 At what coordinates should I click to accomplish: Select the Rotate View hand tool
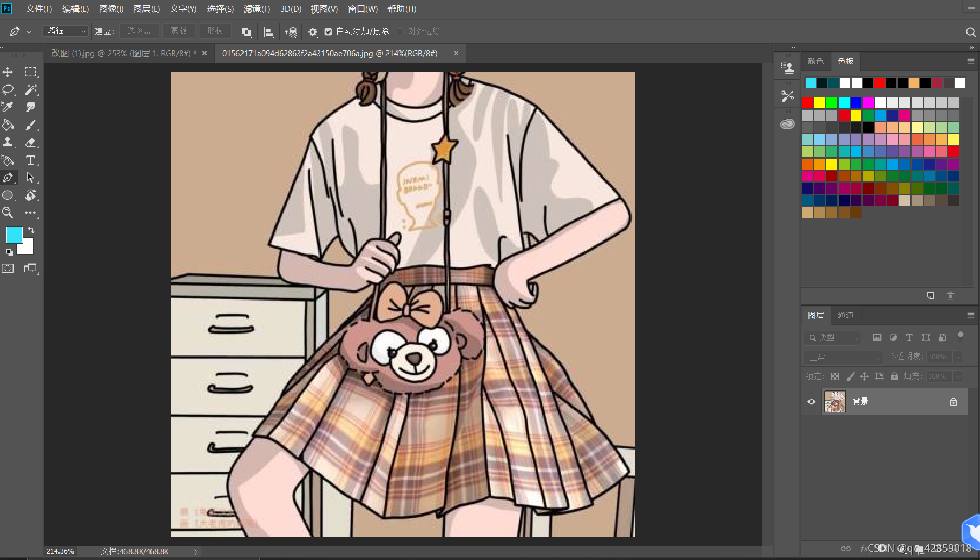31,196
